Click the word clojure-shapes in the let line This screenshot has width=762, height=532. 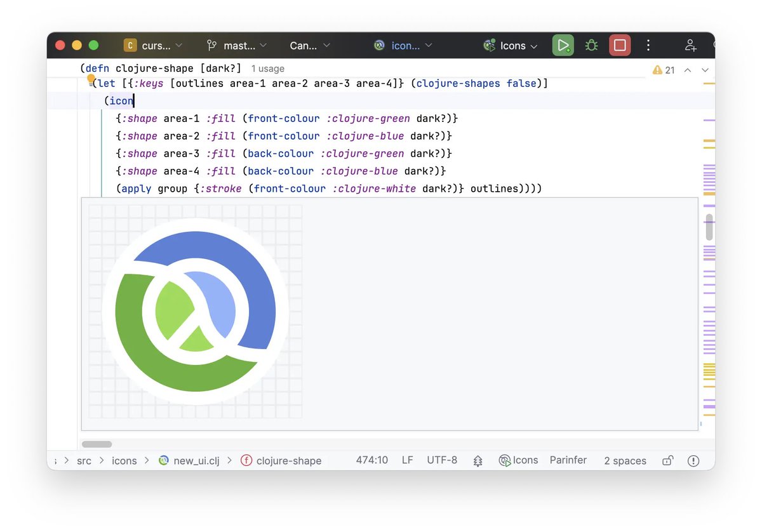pyautogui.click(x=458, y=83)
